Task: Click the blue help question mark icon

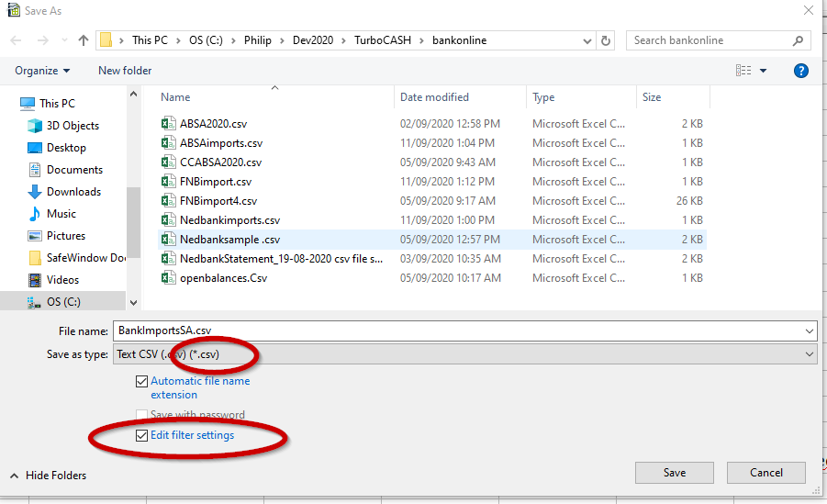Action: tap(800, 71)
